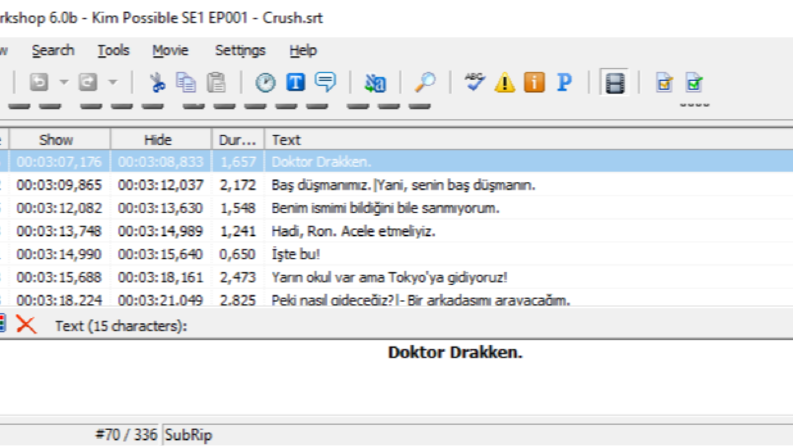Click the blue P icon

[x=564, y=82]
